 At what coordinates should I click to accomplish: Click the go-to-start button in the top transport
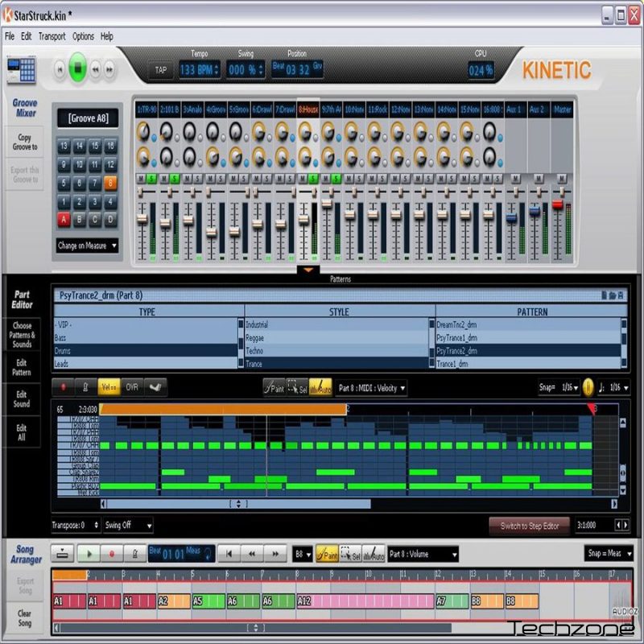(x=60, y=69)
